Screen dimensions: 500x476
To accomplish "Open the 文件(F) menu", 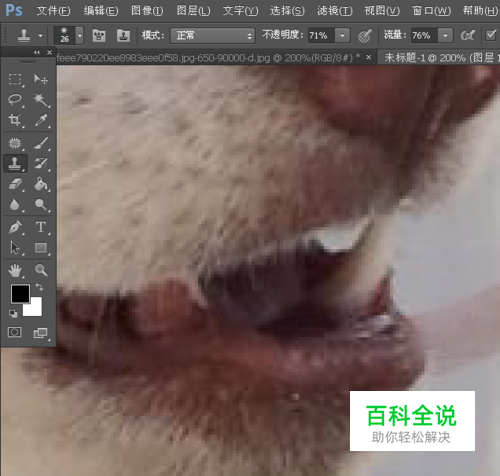I will [x=53, y=11].
